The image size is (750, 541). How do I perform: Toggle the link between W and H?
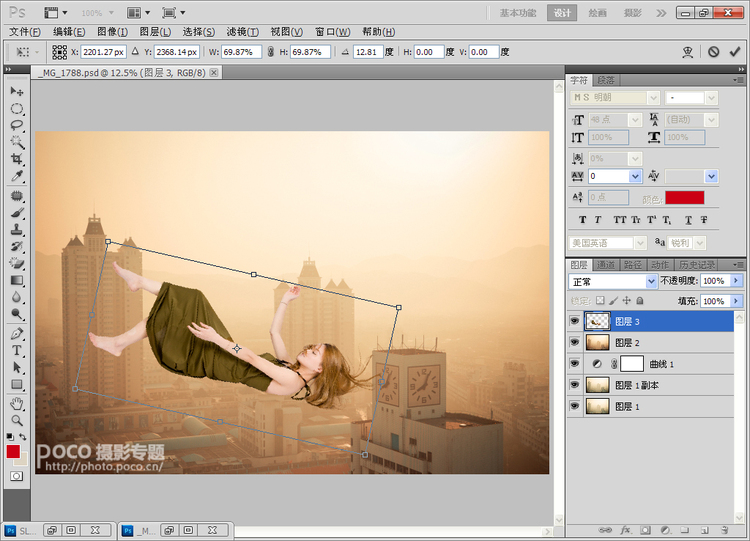click(271, 52)
